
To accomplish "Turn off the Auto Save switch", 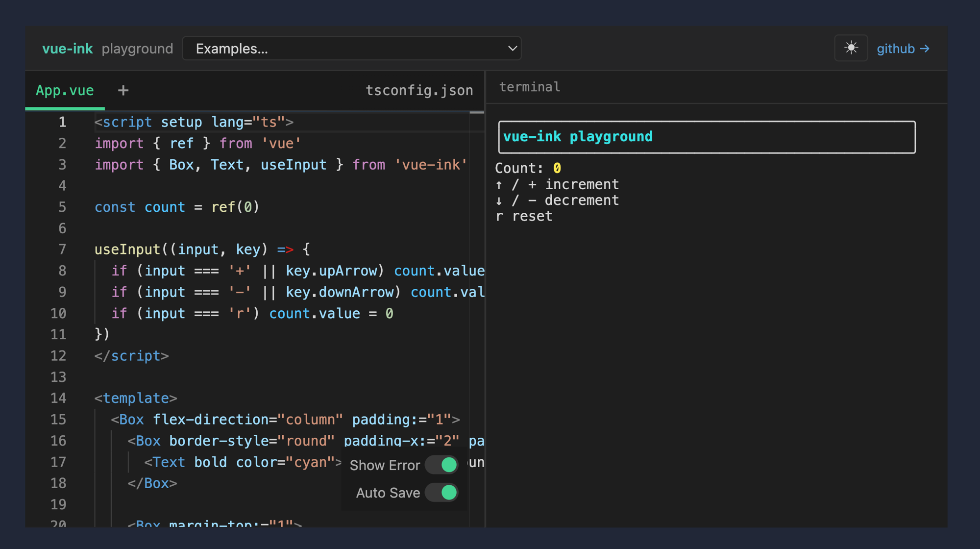I will pyautogui.click(x=441, y=492).
